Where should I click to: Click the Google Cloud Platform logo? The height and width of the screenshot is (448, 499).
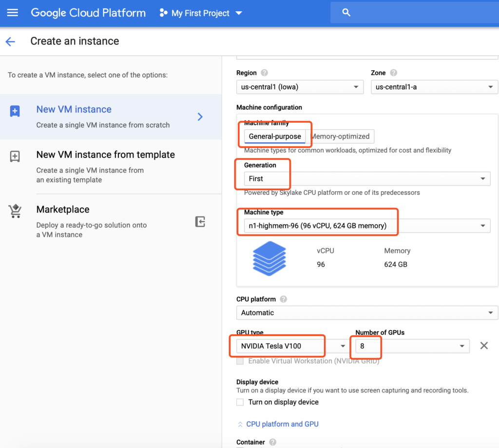[x=88, y=13]
